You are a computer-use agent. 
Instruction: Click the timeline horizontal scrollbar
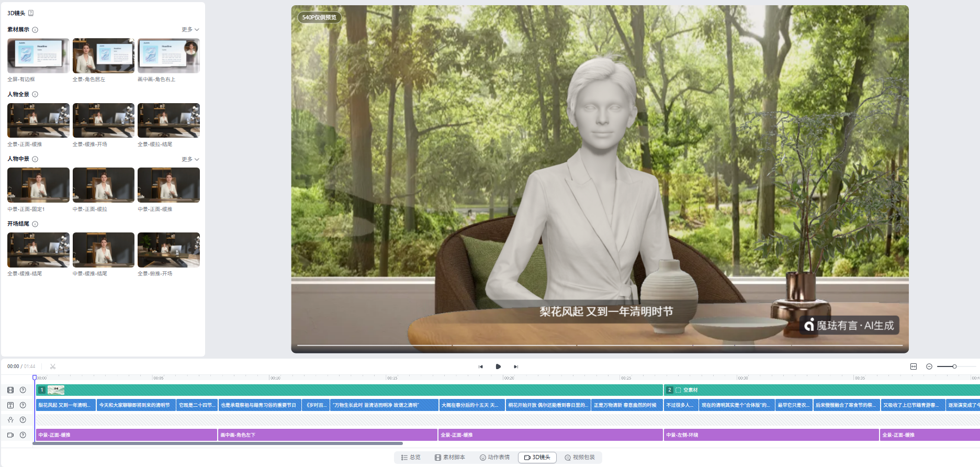(218, 443)
